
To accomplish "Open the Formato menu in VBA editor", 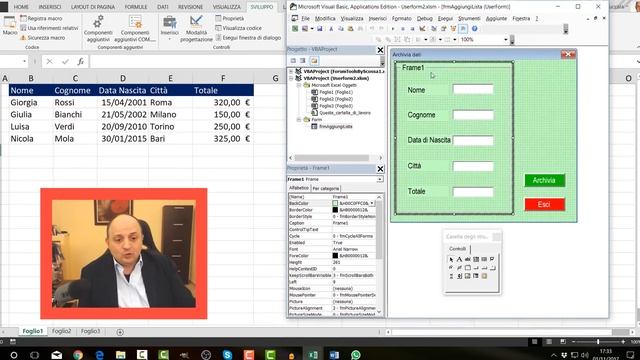I will pos(402,18).
